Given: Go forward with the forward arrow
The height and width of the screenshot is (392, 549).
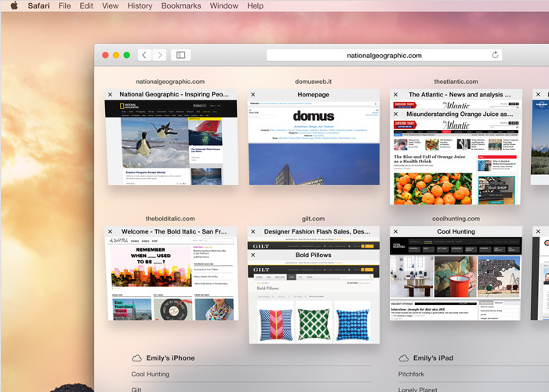Looking at the screenshot, I should click(160, 55).
